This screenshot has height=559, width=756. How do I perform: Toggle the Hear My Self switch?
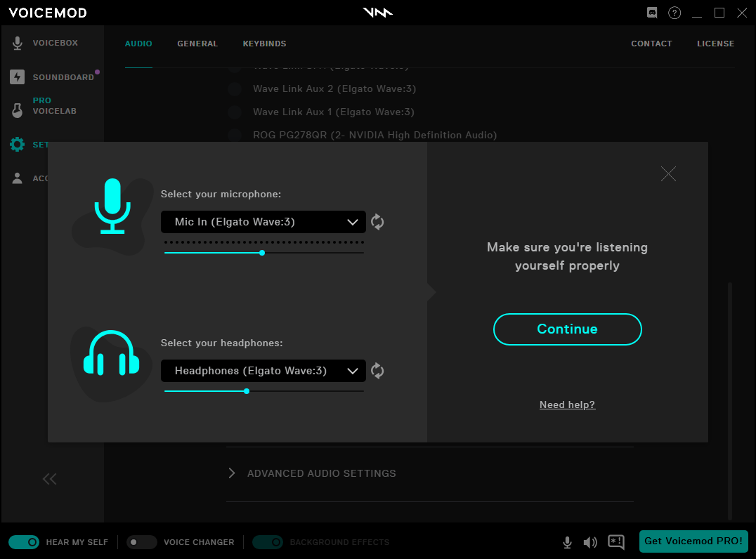coord(24,542)
